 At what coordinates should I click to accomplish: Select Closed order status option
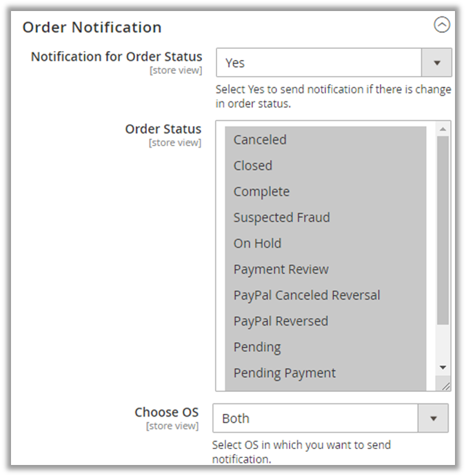pyautogui.click(x=253, y=166)
